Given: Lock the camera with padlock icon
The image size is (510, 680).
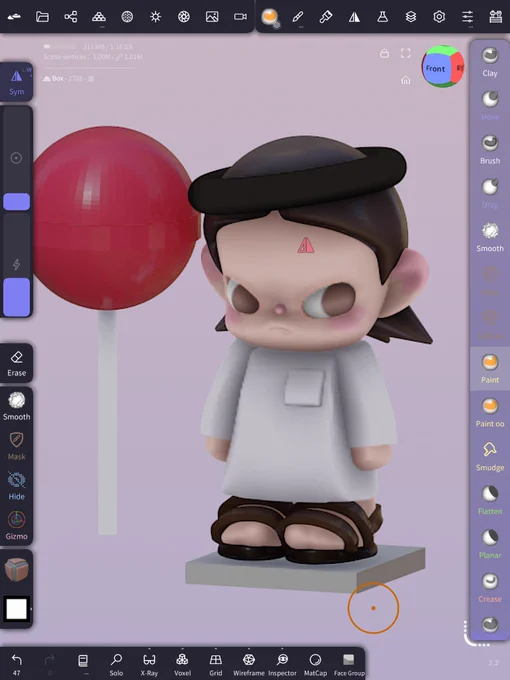Looking at the screenshot, I should point(384,53).
